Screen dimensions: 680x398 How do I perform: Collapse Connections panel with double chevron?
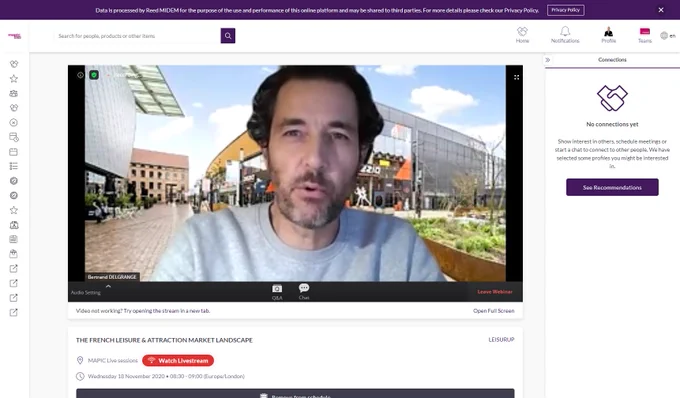point(548,60)
